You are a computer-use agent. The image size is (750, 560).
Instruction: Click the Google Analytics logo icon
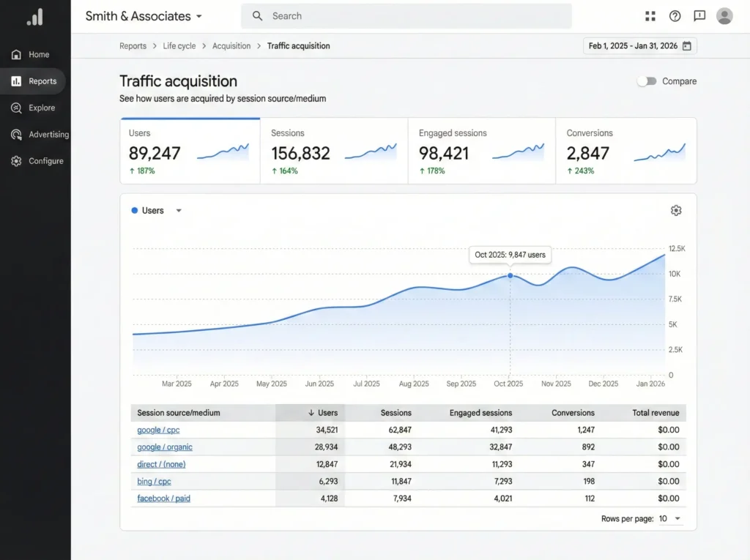point(34,17)
